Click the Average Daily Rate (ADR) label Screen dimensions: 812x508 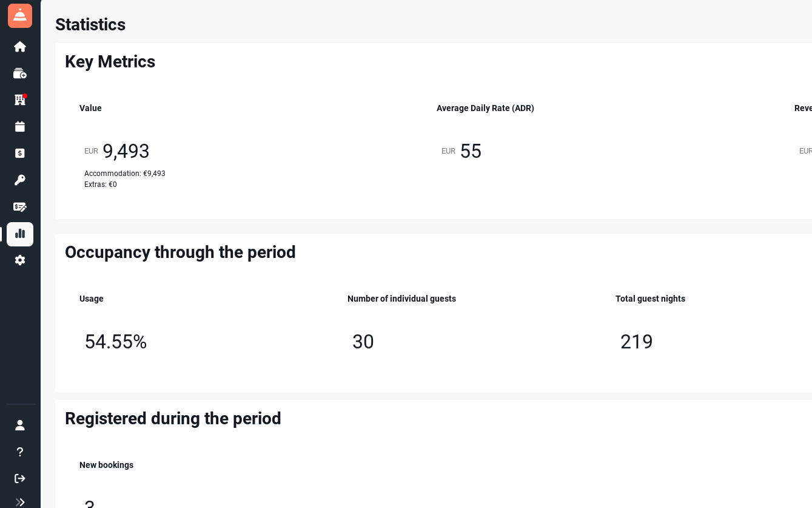point(485,108)
